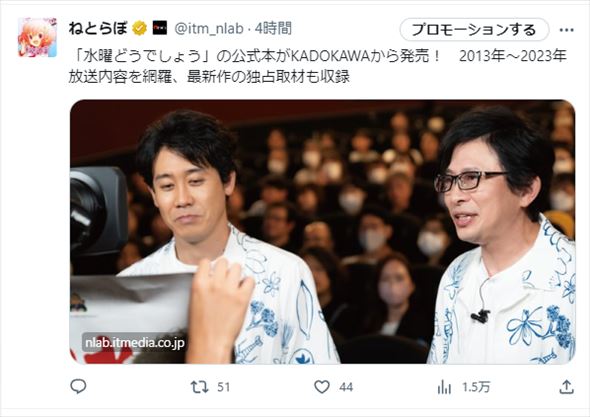The height and width of the screenshot is (417, 590).
Task: Click the gold verified badge
Action: 139,29
